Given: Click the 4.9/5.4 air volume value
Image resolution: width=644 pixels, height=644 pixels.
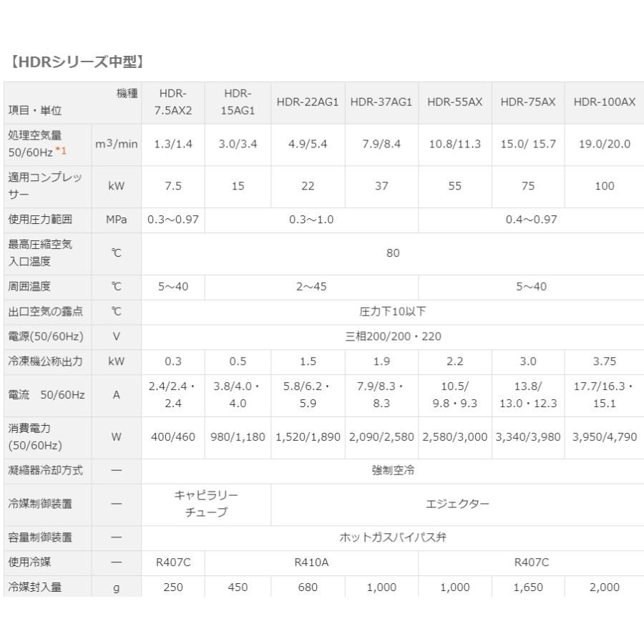Looking at the screenshot, I should point(308,144).
